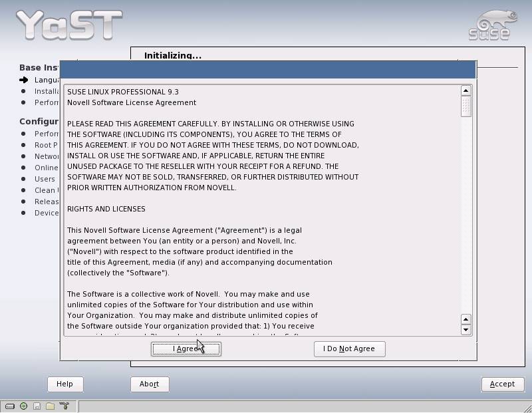Click "This Novell Software License Agreement" line
Viewport: 532px width, 413px height.
(x=185, y=230)
